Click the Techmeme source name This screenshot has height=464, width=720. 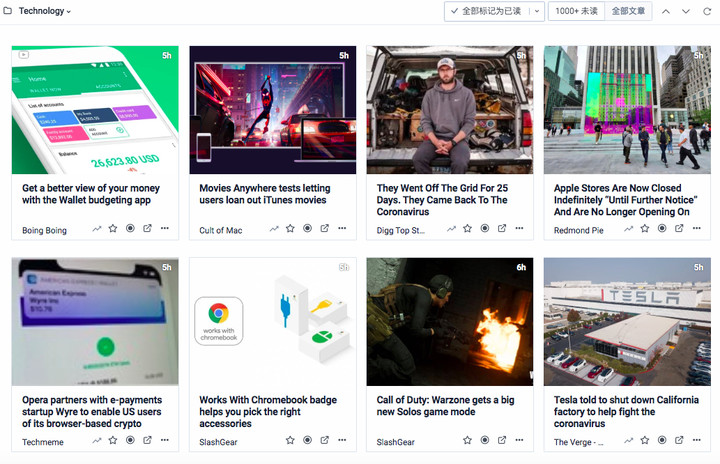(43, 442)
